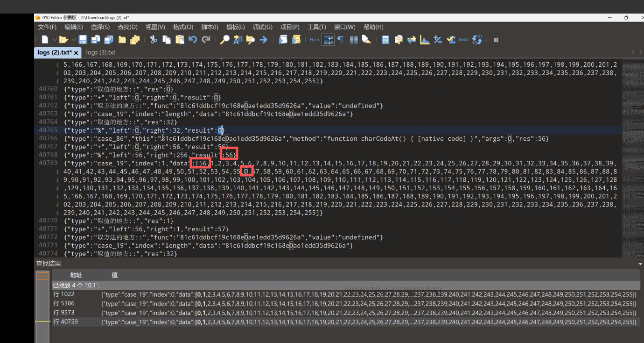Click the hex operations (+/-) icon

coord(438,40)
